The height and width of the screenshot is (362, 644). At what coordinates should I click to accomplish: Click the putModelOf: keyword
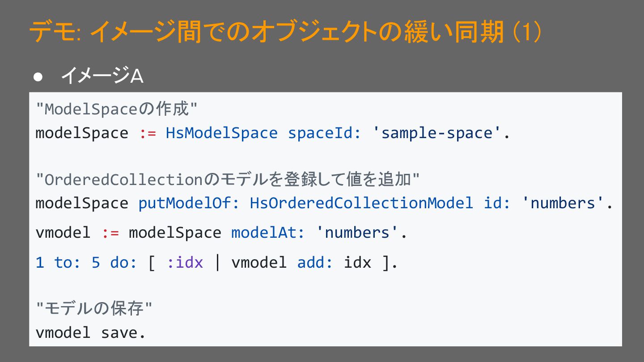189,203
